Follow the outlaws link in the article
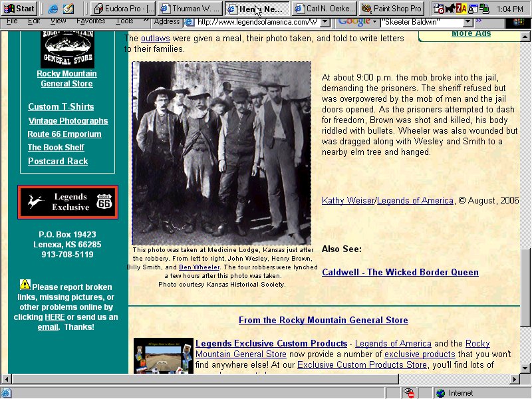The image size is (532, 399). click(156, 39)
